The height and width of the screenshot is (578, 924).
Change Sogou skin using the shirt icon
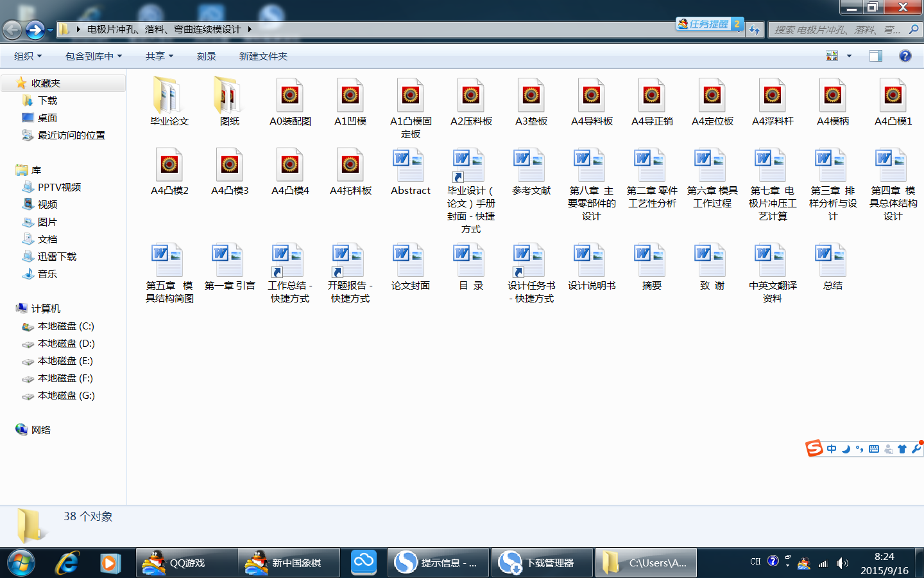902,449
